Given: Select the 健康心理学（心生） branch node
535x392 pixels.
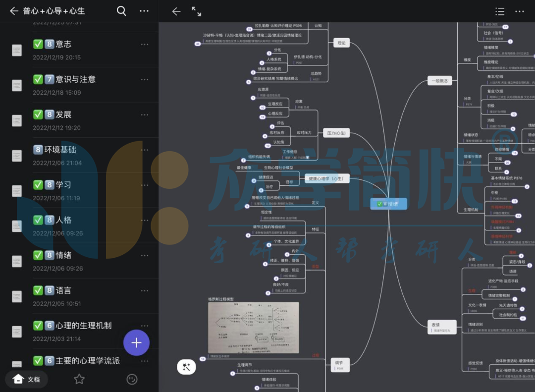Looking at the screenshot, I should (327, 178).
